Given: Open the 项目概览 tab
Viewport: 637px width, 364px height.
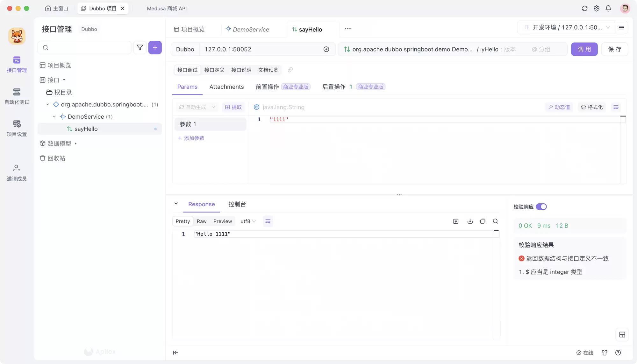Looking at the screenshot, I should (x=189, y=29).
